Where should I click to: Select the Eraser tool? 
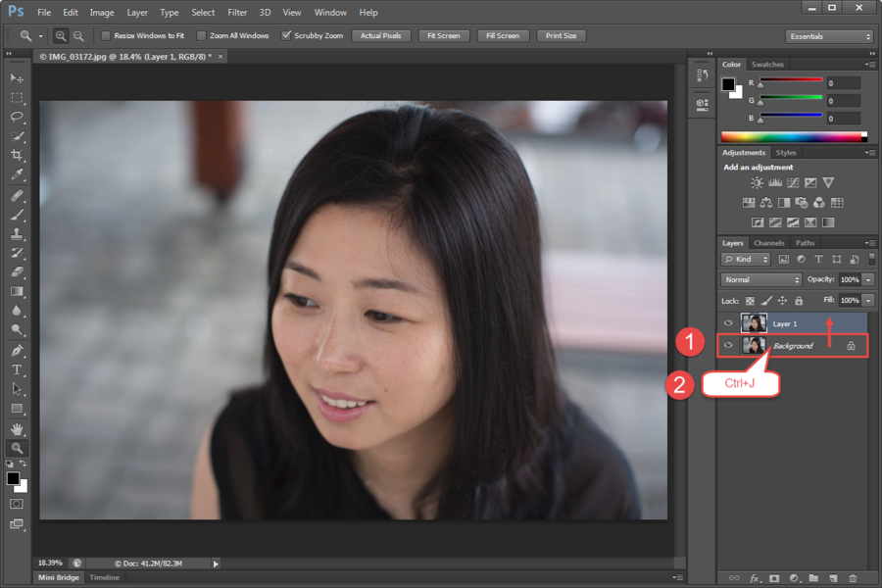pyautogui.click(x=17, y=272)
